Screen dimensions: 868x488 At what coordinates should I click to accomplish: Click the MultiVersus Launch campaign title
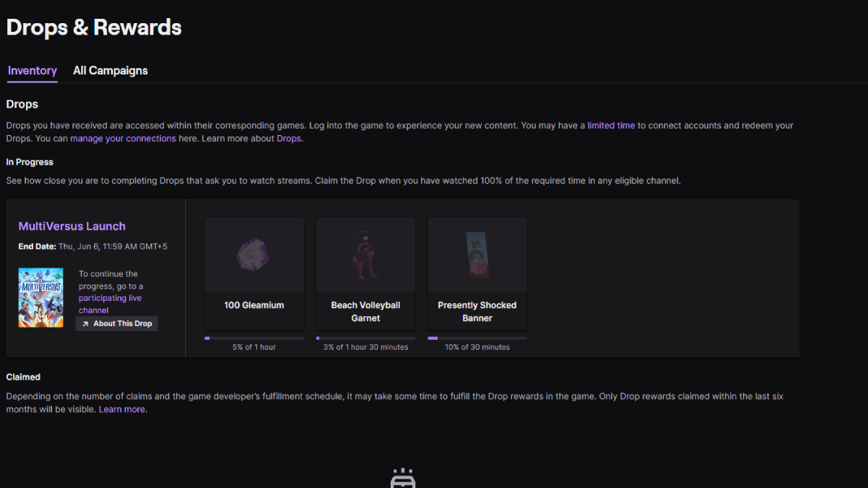coord(72,226)
